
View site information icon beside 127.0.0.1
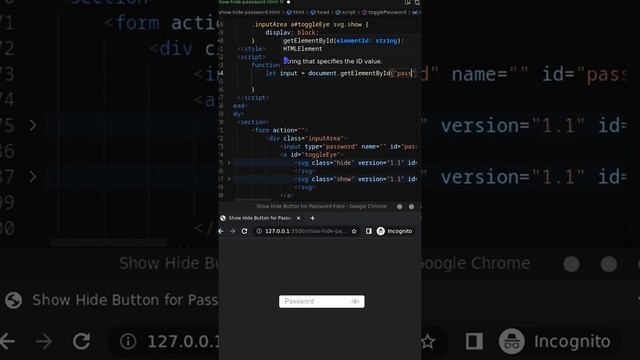(259, 231)
